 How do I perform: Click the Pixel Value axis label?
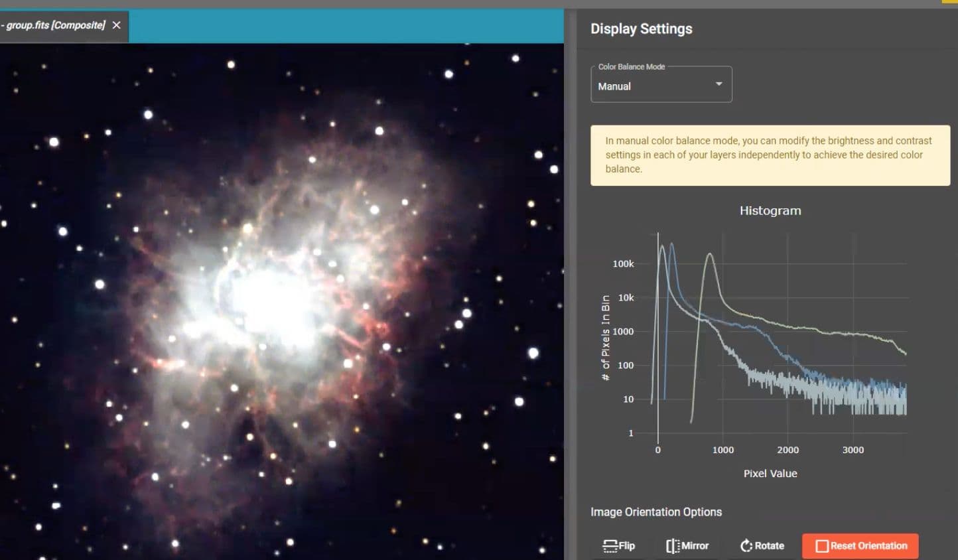pos(770,474)
